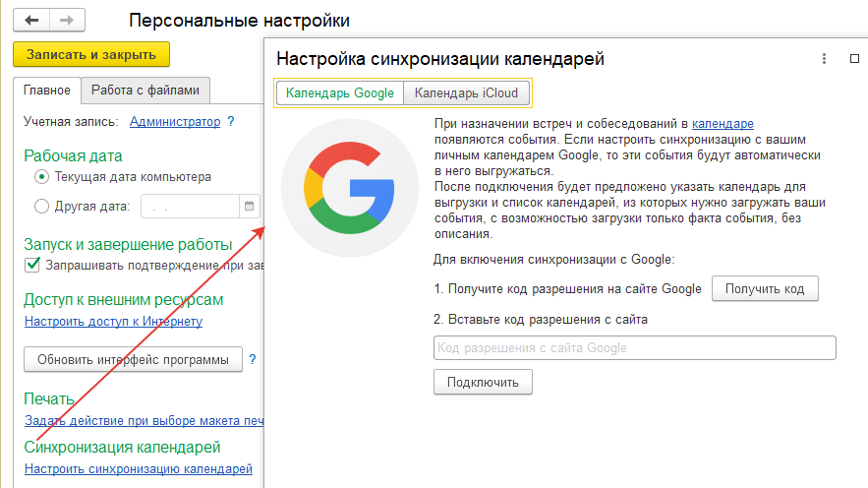Click the Получить код button
This screenshot has height=488, width=868.
(x=765, y=288)
